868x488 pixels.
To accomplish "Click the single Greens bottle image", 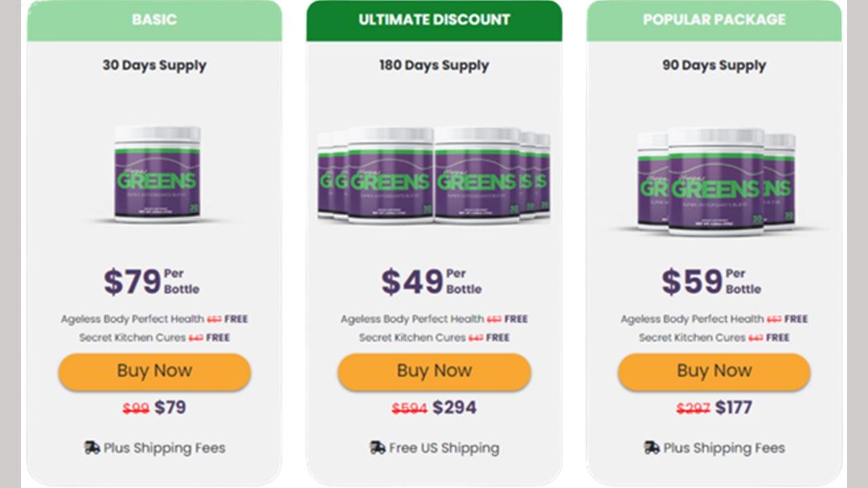I will (157, 174).
